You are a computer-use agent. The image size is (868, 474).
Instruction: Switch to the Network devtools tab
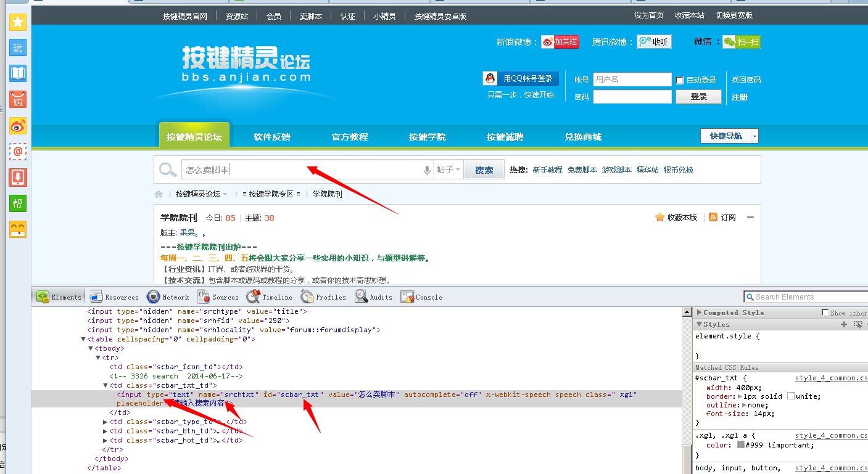point(168,297)
